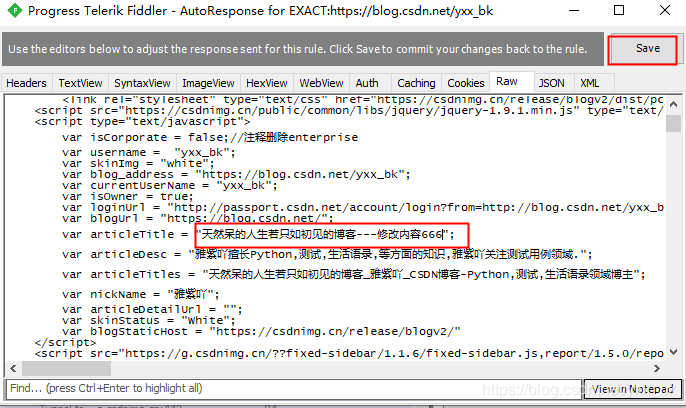686x408 pixels.
Task: Maximize the Fiddler AutoResponse window
Action: [619, 10]
